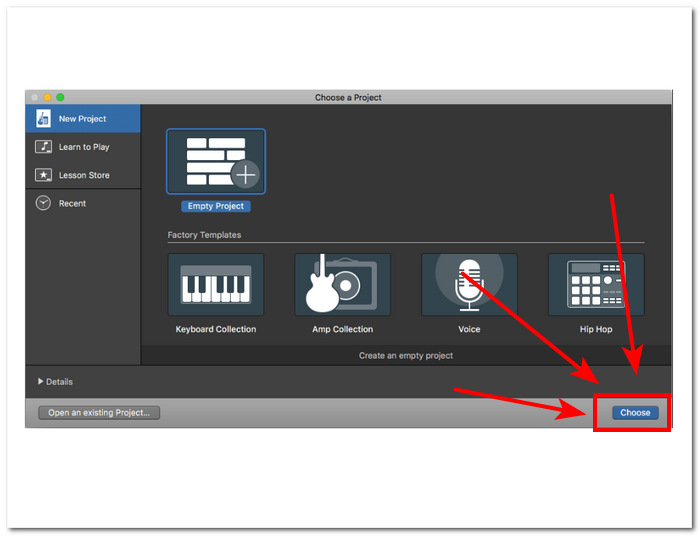Click the Hip Hop caption text

click(596, 329)
